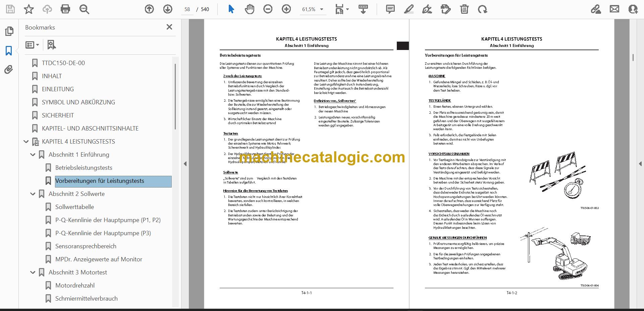Screen dimensions: 644x311
Task: Toggle the Bookmarks panel icon
Action: click(9, 51)
